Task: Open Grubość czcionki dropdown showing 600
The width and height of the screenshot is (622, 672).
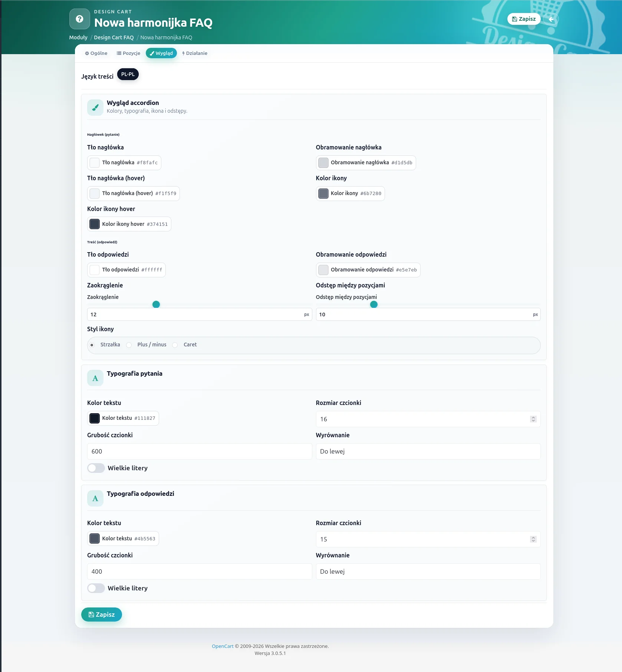Action: point(200,451)
